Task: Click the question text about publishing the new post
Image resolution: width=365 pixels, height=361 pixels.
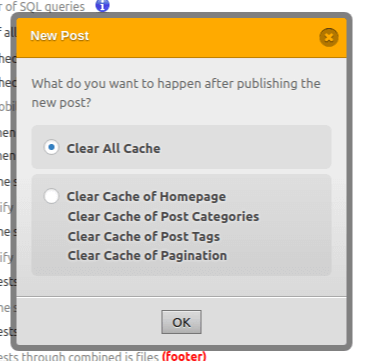Action: pos(176,93)
